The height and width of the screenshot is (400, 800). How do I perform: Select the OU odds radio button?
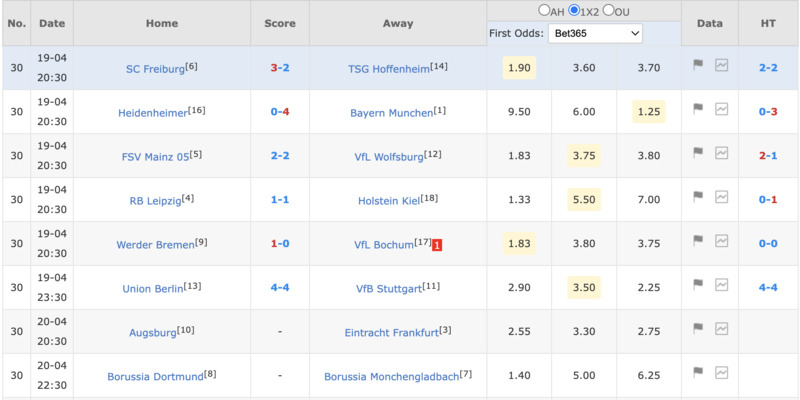point(608,10)
